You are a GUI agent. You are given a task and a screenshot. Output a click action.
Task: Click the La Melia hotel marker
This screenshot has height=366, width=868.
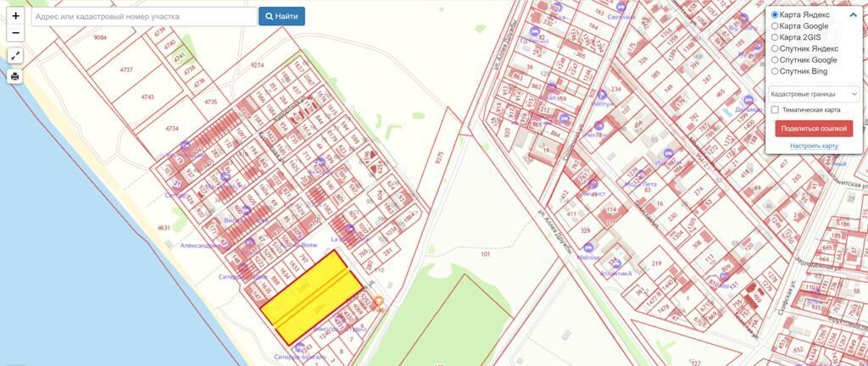[x=348, y=229]
